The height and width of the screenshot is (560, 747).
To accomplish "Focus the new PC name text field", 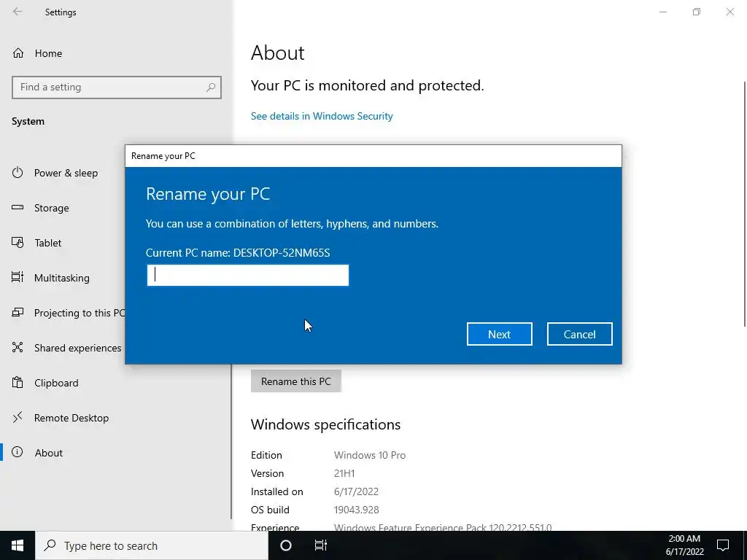I will [x=248, y=275].
